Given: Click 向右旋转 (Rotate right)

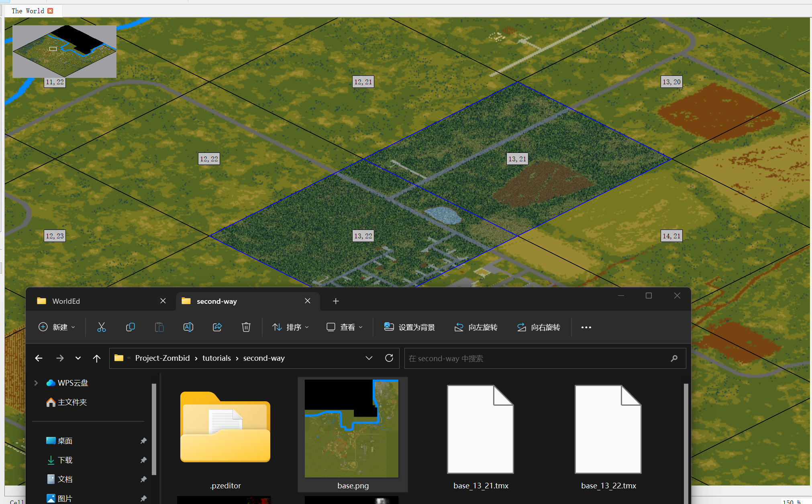Looking at the screenshot, I should coord(539,327).
